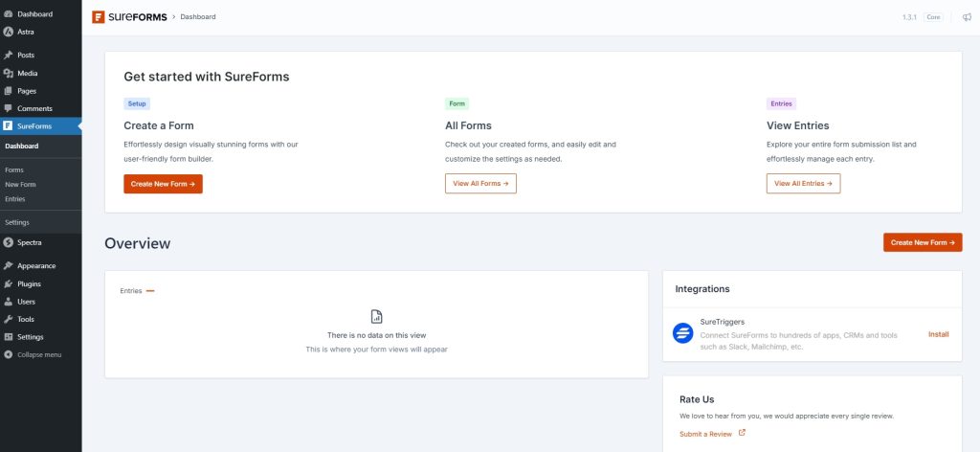Open the Forms submenu item
The image size is (980, 452).
[x=14, y=170]
